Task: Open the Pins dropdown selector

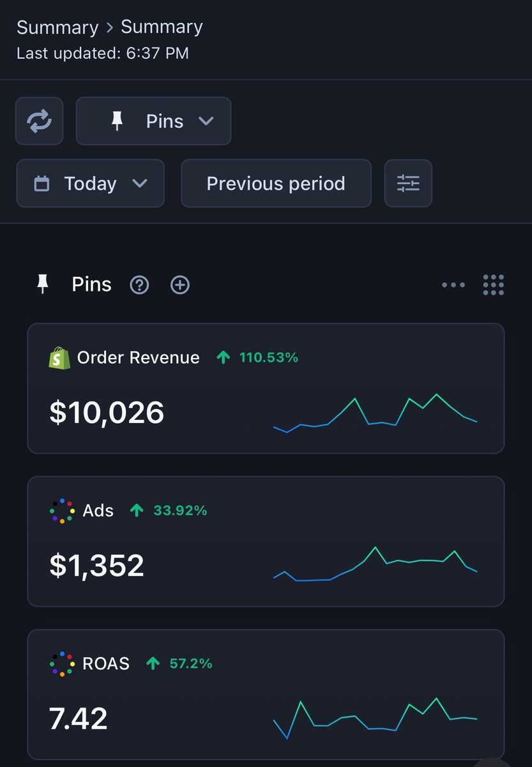Action: pos(153,121)
